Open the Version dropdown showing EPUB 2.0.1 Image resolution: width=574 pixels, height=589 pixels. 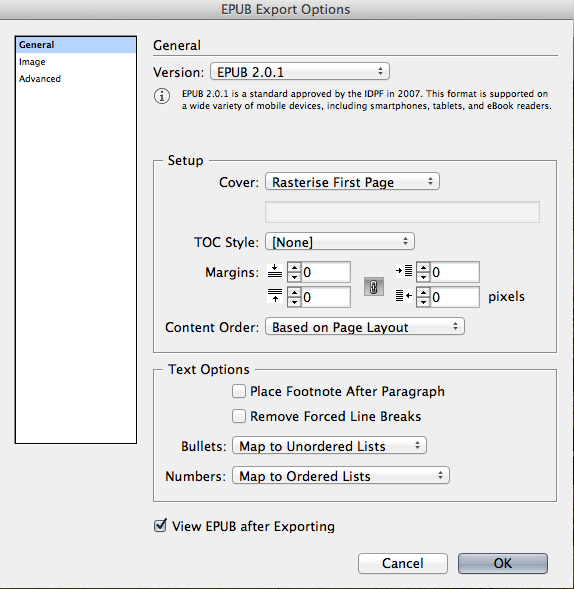(x=300, y=71)
